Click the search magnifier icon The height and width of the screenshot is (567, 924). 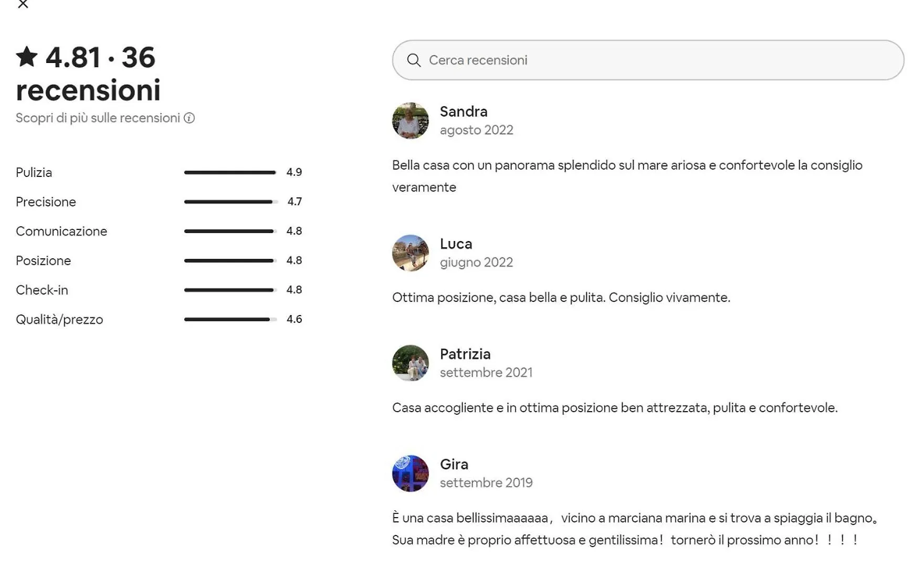point(414,60)
